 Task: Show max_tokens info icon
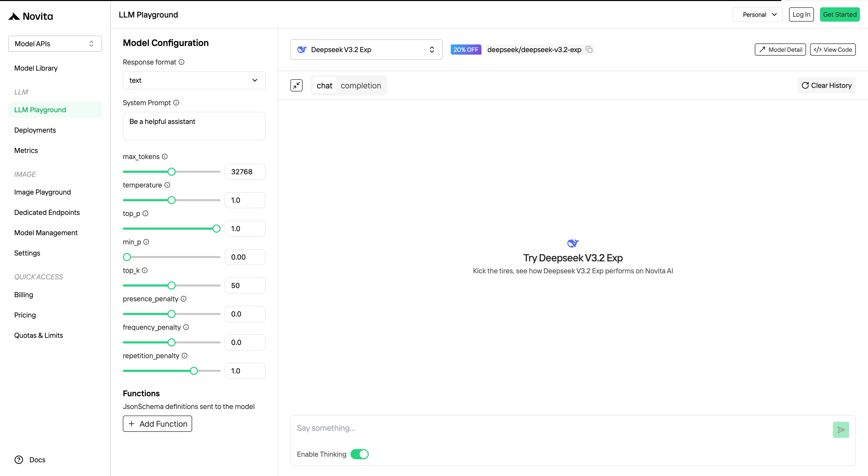(x=165, y=156)
